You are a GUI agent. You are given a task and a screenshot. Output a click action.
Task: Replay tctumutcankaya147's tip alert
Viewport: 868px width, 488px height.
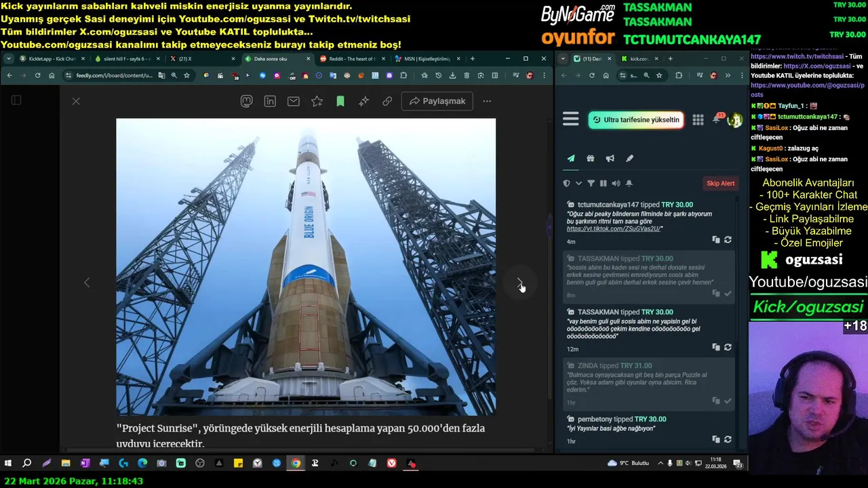(x=728, y=240)
